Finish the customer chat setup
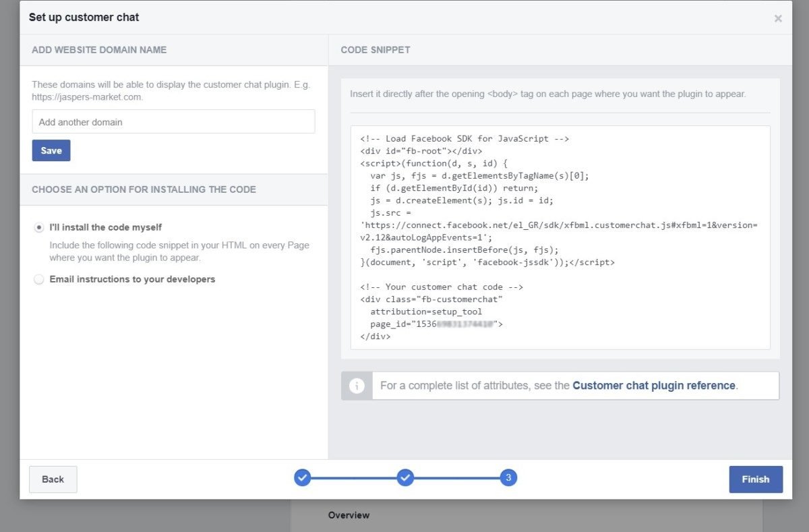 [756, 479]
